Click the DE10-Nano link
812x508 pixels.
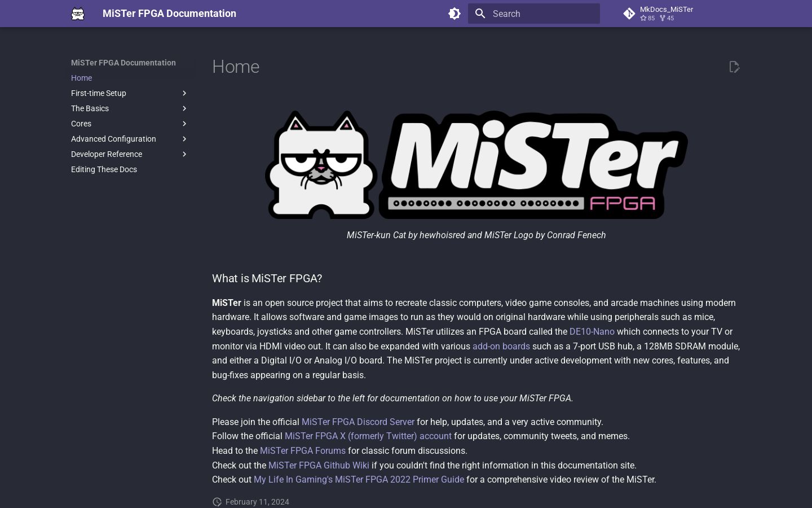tap(592, 332)
